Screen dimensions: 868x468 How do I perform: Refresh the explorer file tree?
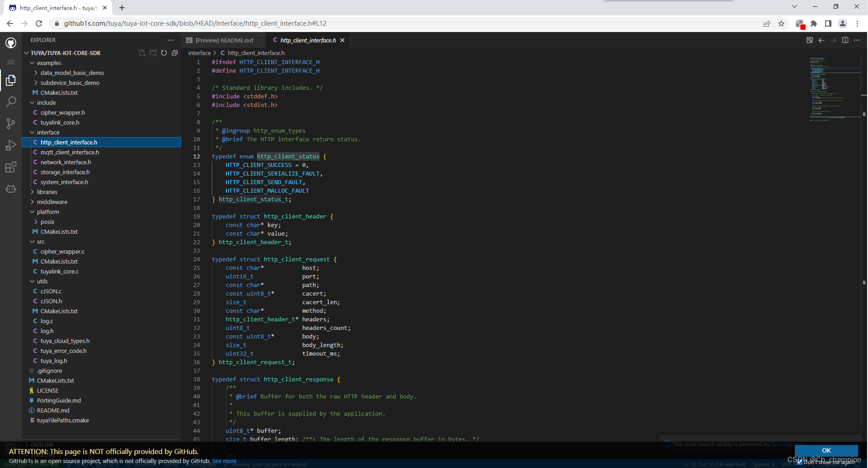pyautogui.click(x=164, y=53)
